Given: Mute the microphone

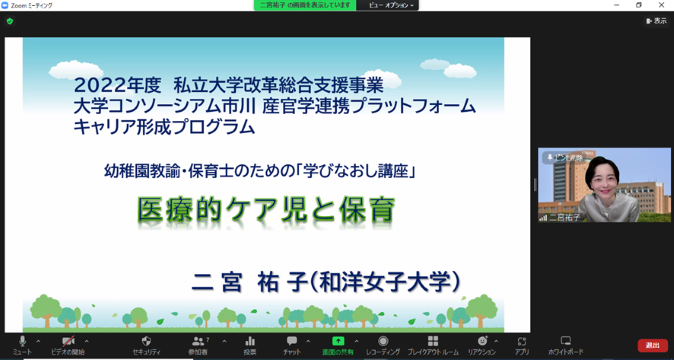Looking at the screenshot, I should tap(22, 345).
